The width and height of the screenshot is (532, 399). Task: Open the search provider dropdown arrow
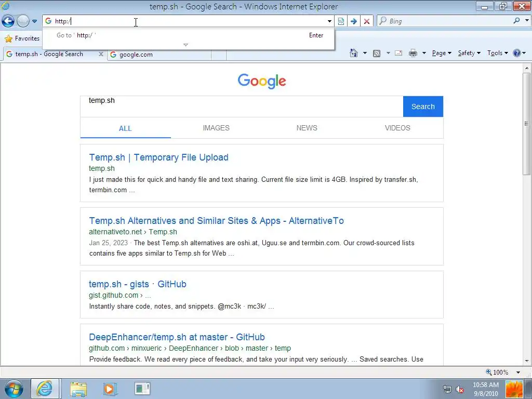pyautogui.click(x=527, y=21)
